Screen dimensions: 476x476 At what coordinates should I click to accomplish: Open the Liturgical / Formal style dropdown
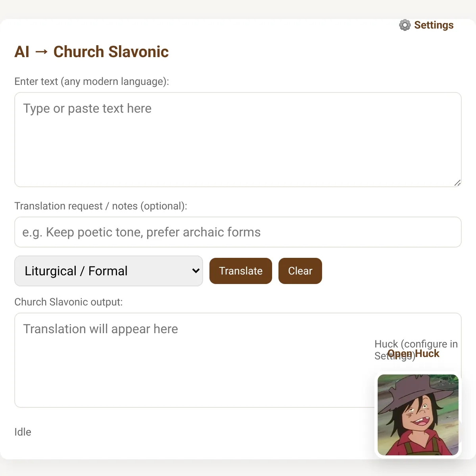click(x=108, y=271)
